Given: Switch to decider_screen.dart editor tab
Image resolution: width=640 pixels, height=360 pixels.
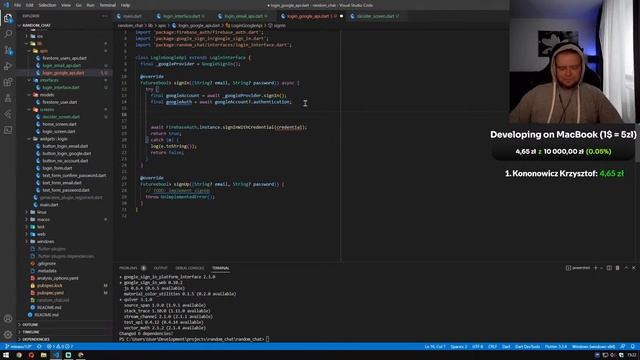Looking at the screenshot, I should [374, 16].
